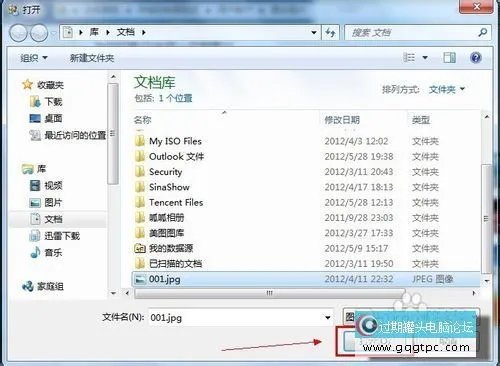This screenshot has width=500, height=366.
Task: Select the Tencent Files folder icon
Action: pyautogui.click(x=140, y=202)
